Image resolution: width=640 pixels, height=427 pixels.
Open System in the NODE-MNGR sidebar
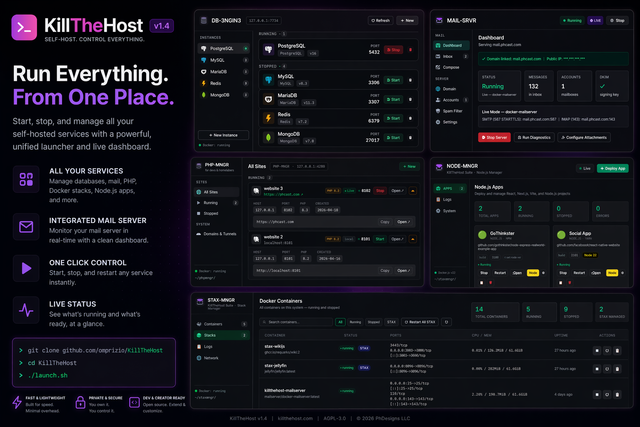pyautogui.click(x=449, y=211)
